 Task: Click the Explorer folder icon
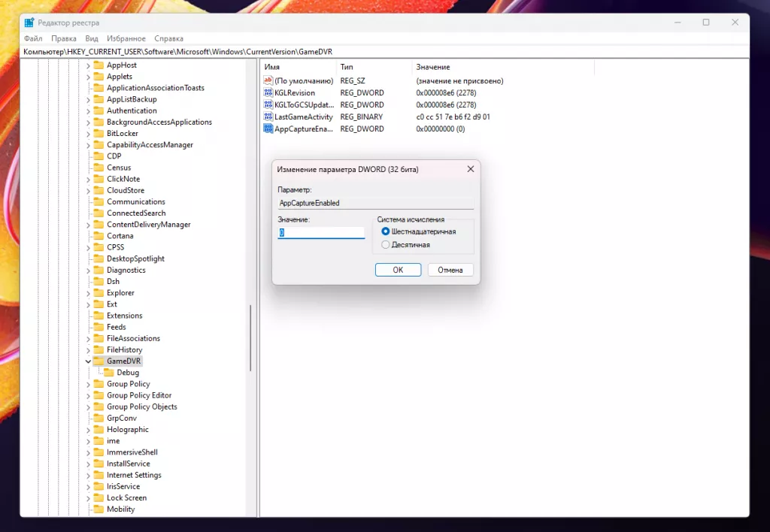point(99,292)
